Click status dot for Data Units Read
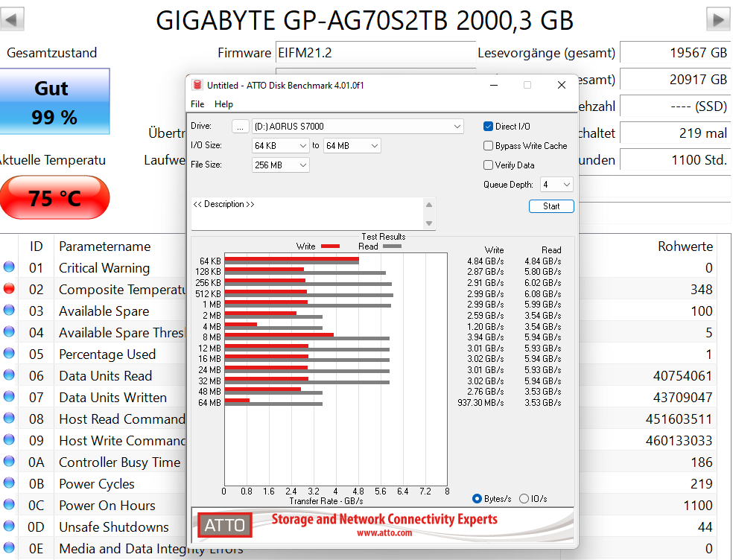Screen dimensions: 733x560 pyautogui.click(x=9, y=375)
